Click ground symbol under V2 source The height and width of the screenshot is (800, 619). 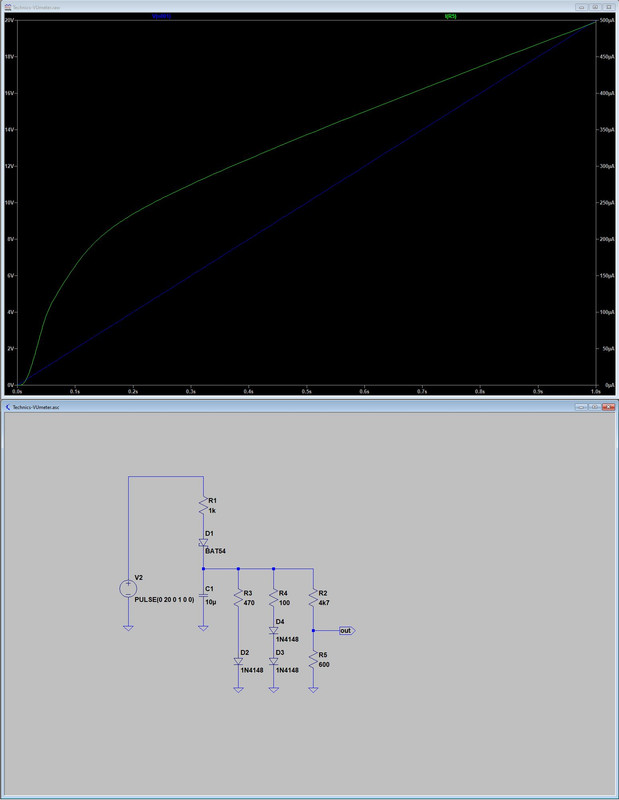click(x=128, y=628)
